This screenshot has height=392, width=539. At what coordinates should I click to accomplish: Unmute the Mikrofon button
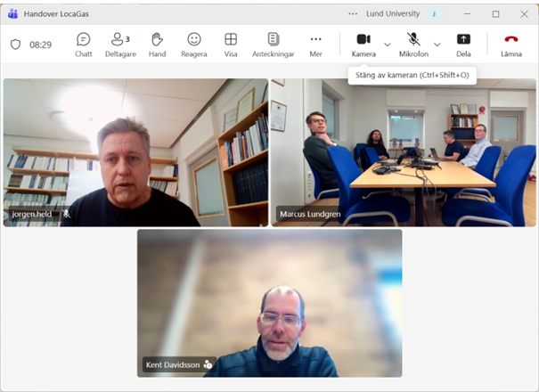[x=413, y=44]
